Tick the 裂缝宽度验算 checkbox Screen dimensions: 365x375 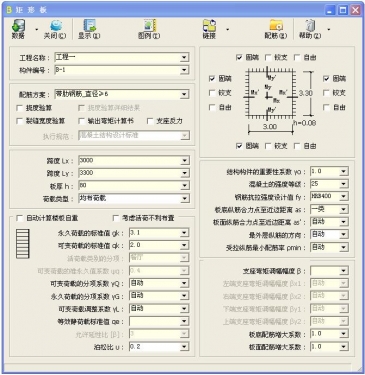pyautogui.click(x=20, y=121)
